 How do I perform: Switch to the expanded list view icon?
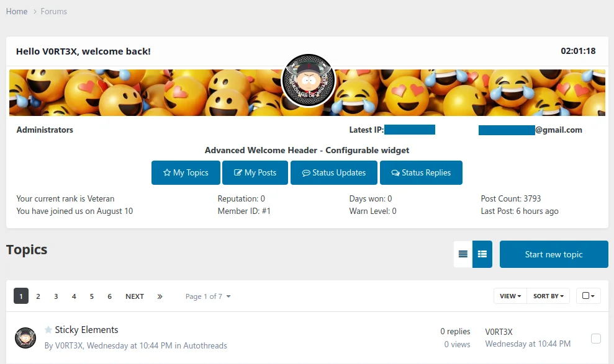point(482,254)
